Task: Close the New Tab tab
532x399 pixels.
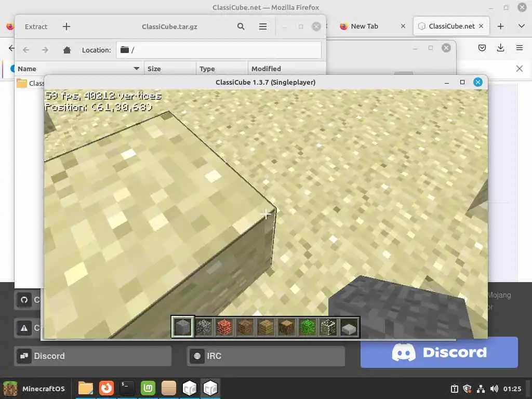Action: (x=403, y=26)
